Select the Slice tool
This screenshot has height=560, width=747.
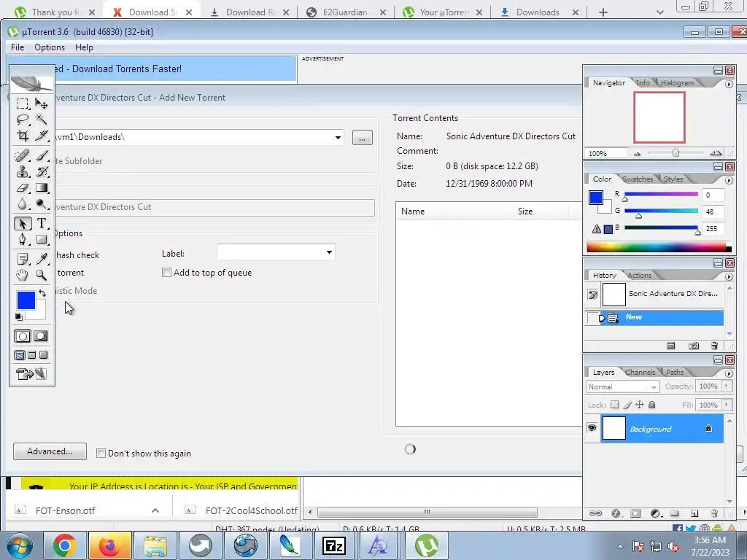coord(42,136)
